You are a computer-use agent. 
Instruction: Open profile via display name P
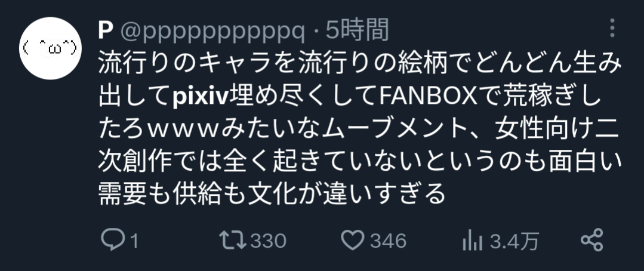click(106, 31)
